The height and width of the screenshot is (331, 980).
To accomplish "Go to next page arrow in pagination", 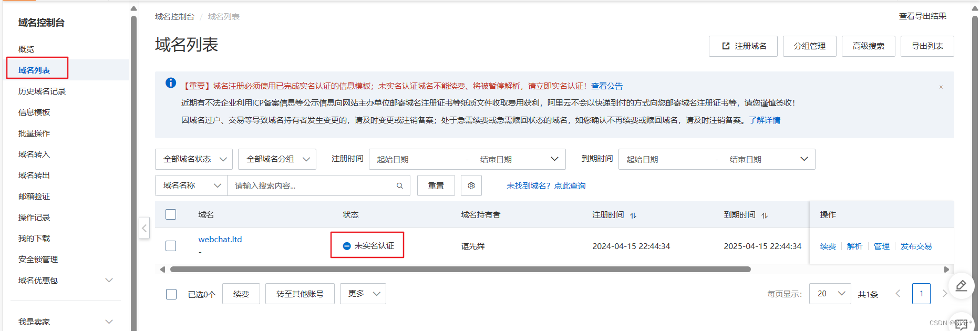I will click(x=944, y=294).
